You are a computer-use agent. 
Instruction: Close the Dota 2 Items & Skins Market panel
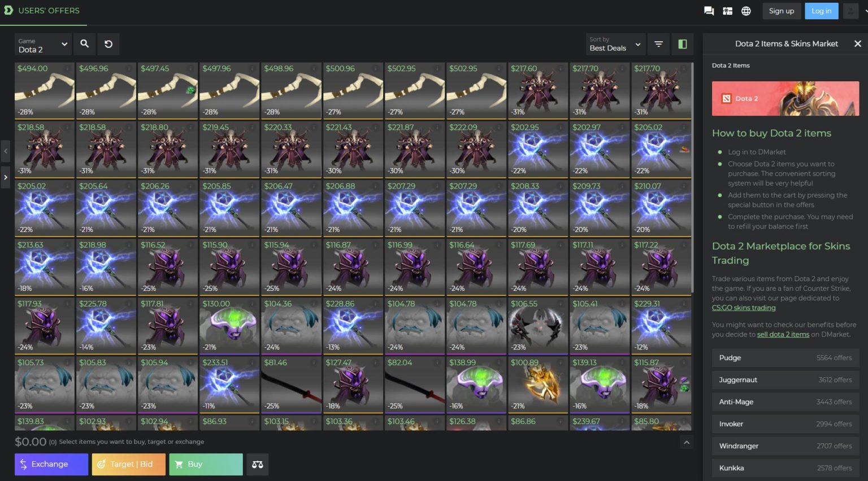click(x=857, y=43)
